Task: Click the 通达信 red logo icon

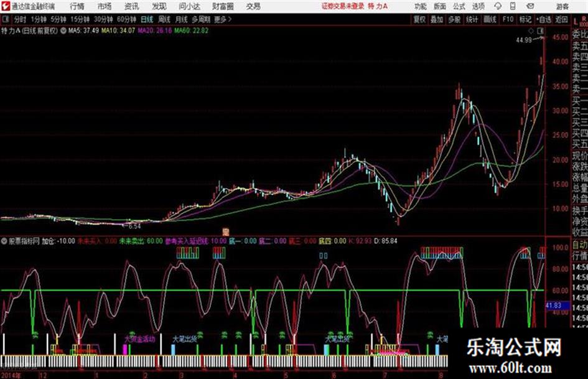Action: 6,6
